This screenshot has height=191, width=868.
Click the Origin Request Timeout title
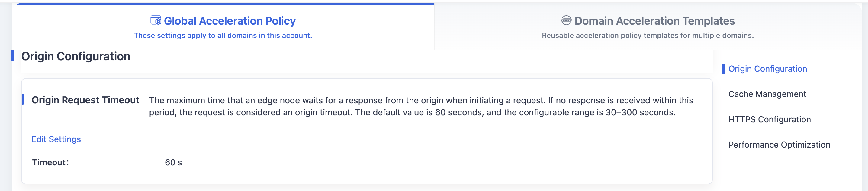[x=85, y=100]
